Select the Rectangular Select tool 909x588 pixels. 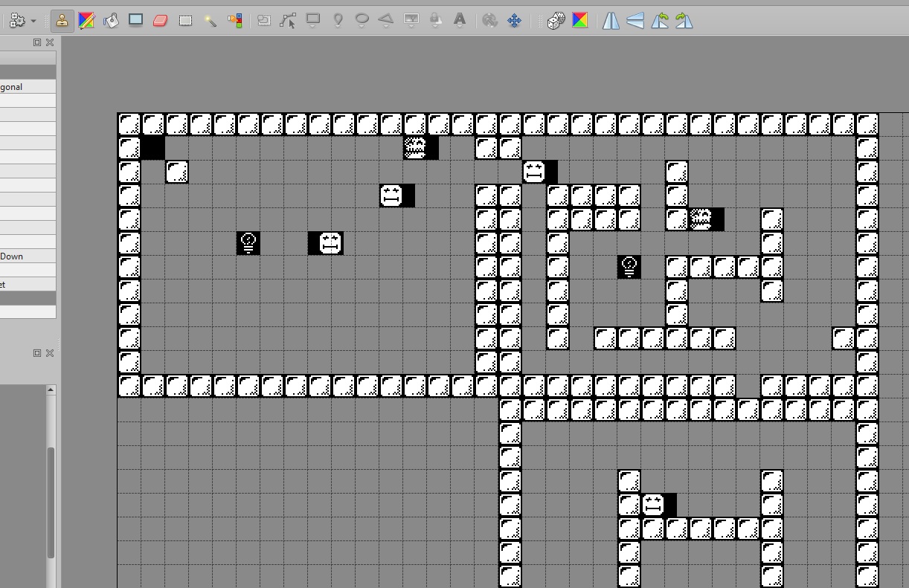(x=185, y=21)
